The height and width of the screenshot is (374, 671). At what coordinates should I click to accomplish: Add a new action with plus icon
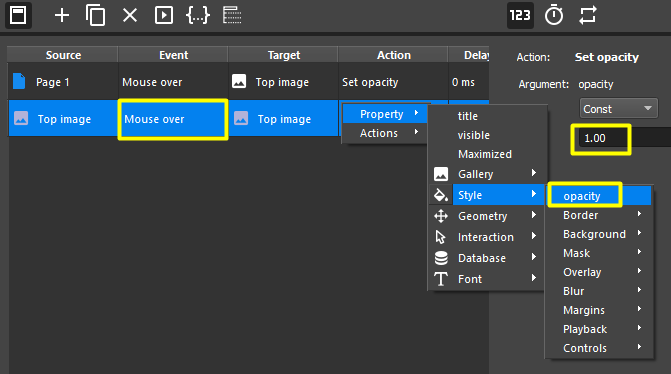point(62,16)
